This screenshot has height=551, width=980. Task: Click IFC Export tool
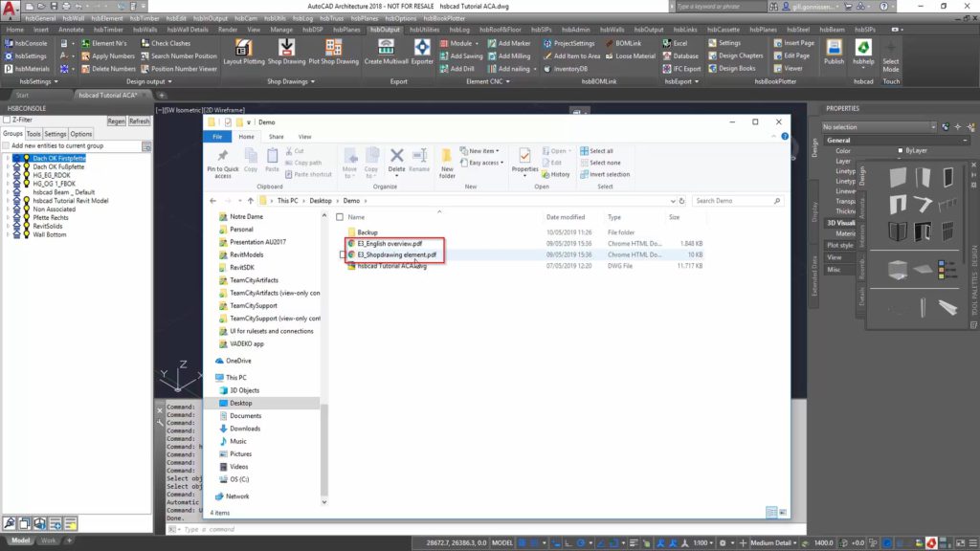(681, 69)
